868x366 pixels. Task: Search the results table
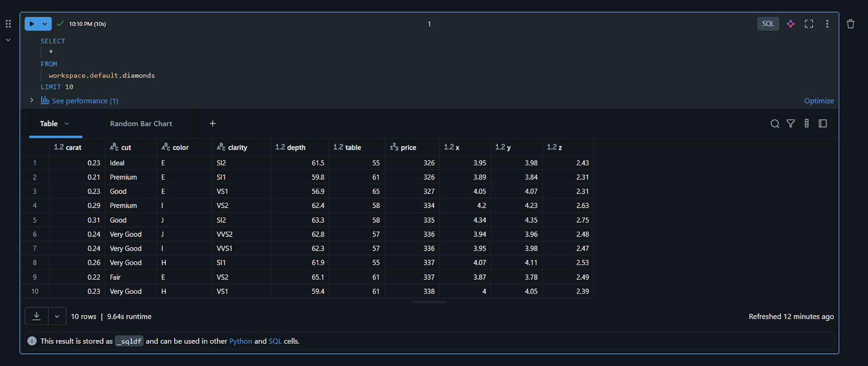click(x=775, y=124)
